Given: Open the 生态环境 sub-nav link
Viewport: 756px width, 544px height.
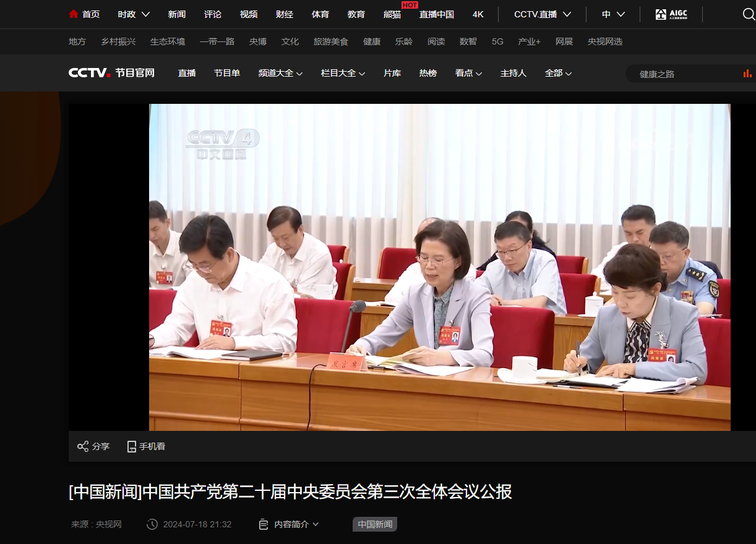Looking at the screenshot, I should coord(168,41).
